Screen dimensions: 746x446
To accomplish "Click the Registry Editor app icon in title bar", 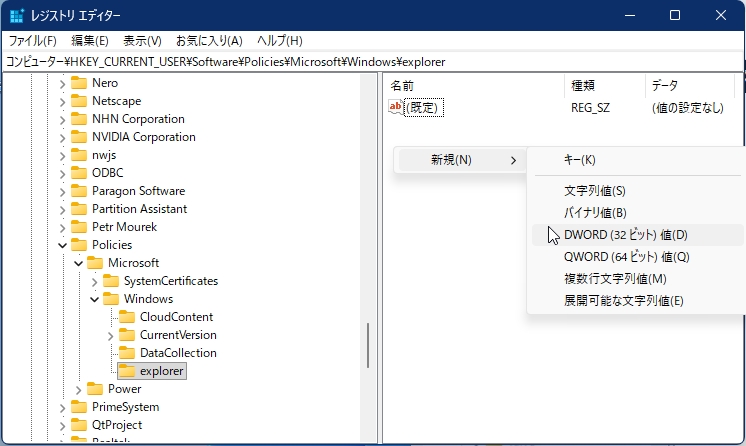I will (17, 15).
